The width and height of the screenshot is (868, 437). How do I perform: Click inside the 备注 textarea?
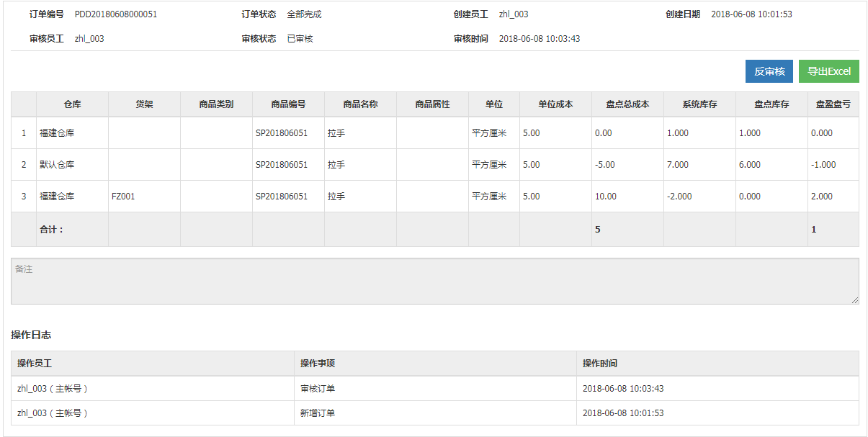click(x=432, y=281)
